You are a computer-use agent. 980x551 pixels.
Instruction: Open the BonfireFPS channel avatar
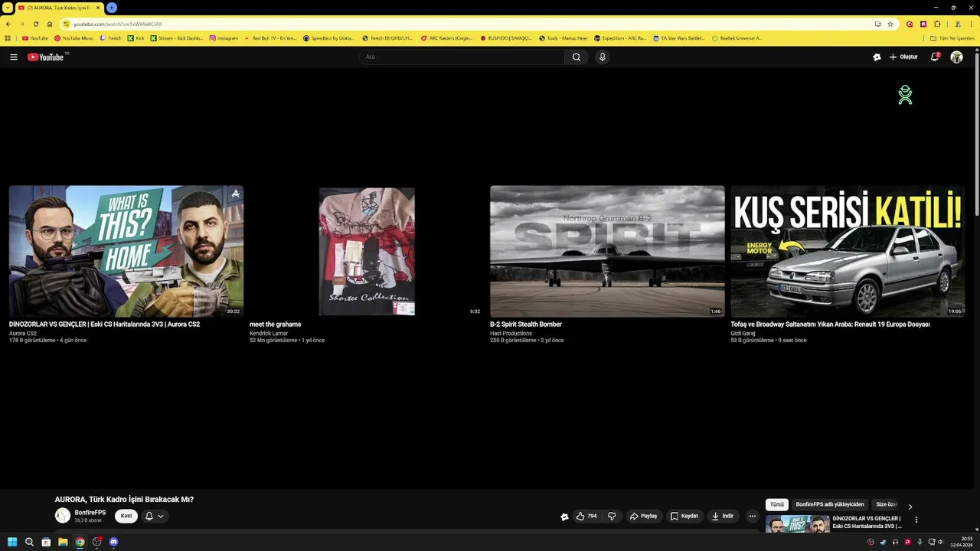(63, 516)
